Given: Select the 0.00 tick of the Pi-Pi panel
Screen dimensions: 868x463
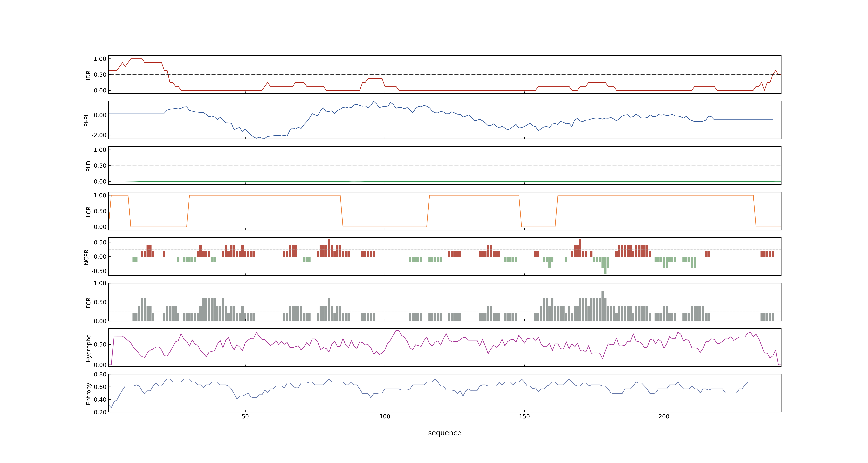Looking at the screenshot, I should tap(100, 115).
